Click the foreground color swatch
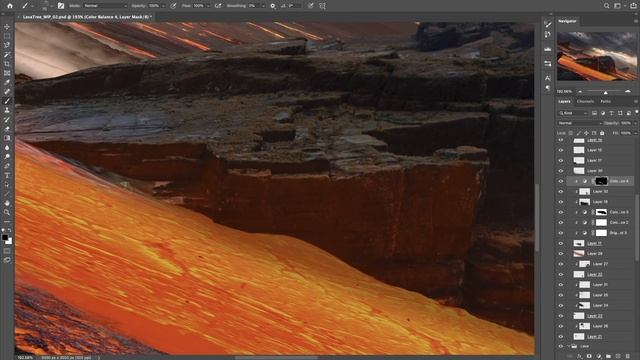Screen dimensions: 640x360 pos(5,238)
